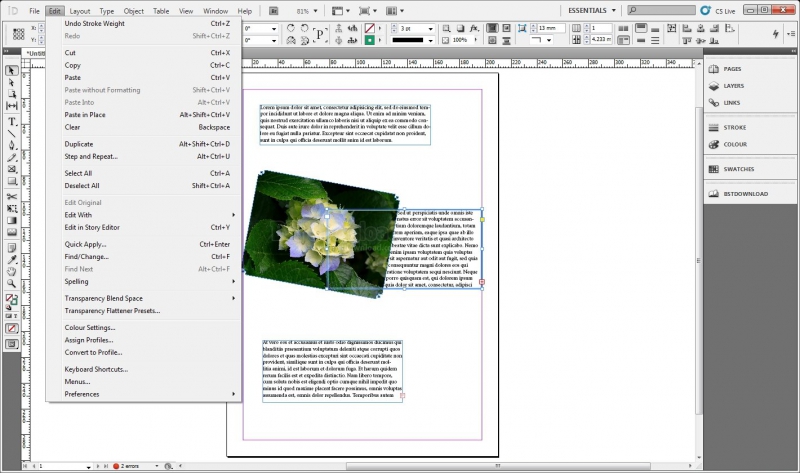Image resolution: width=800 pixels, height=473 pixels.
Task: Select the Zoom tool magnifier
Action: coord(11,283)
